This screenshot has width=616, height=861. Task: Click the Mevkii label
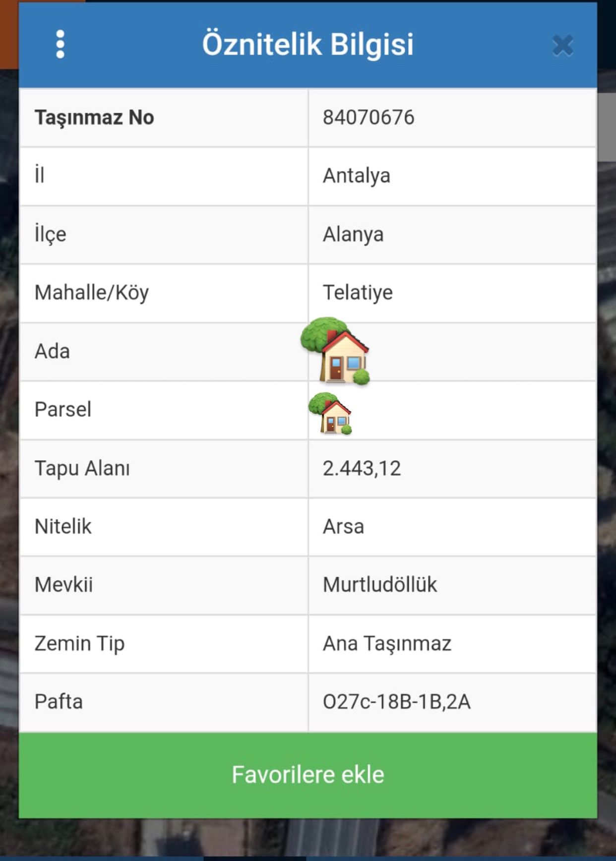(63, 585)
